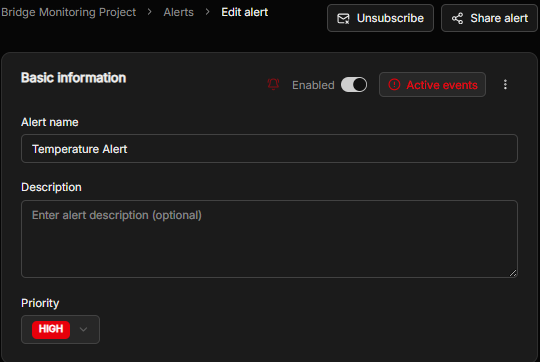Click the Alert name label
The height and width of the screenshot is (362, 540).
click(x=50, y=122)
